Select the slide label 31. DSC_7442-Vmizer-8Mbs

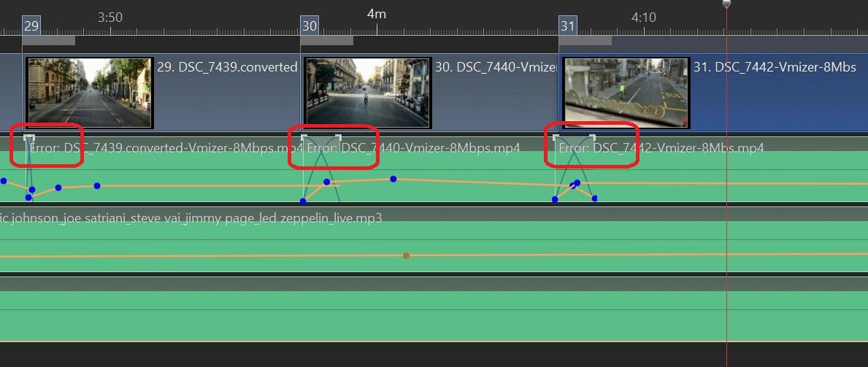click(774, 67)
